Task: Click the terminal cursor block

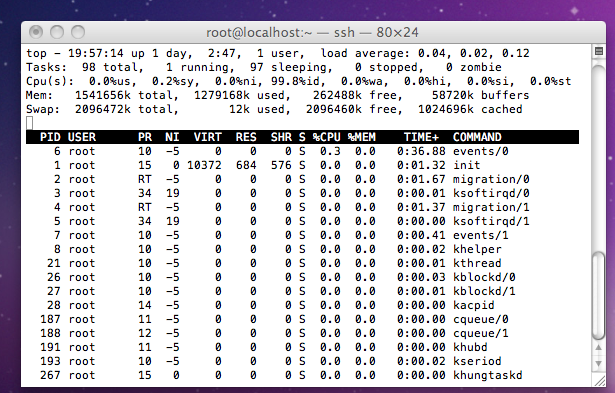Action: click(29, 123)
